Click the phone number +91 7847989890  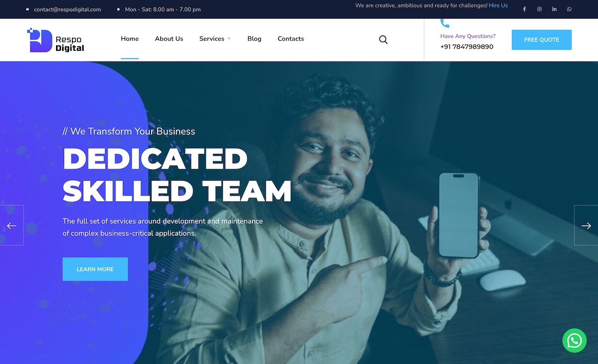[x=467, y=47]
